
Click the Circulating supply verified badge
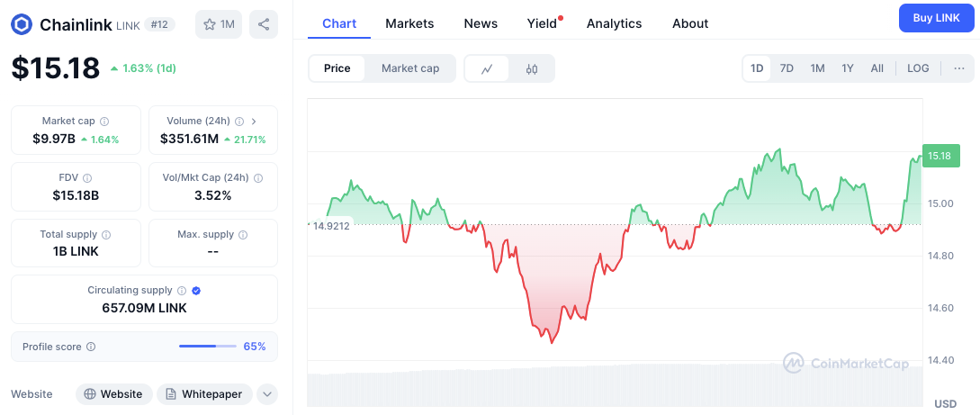pyautogui.click(x=196, y=291)
